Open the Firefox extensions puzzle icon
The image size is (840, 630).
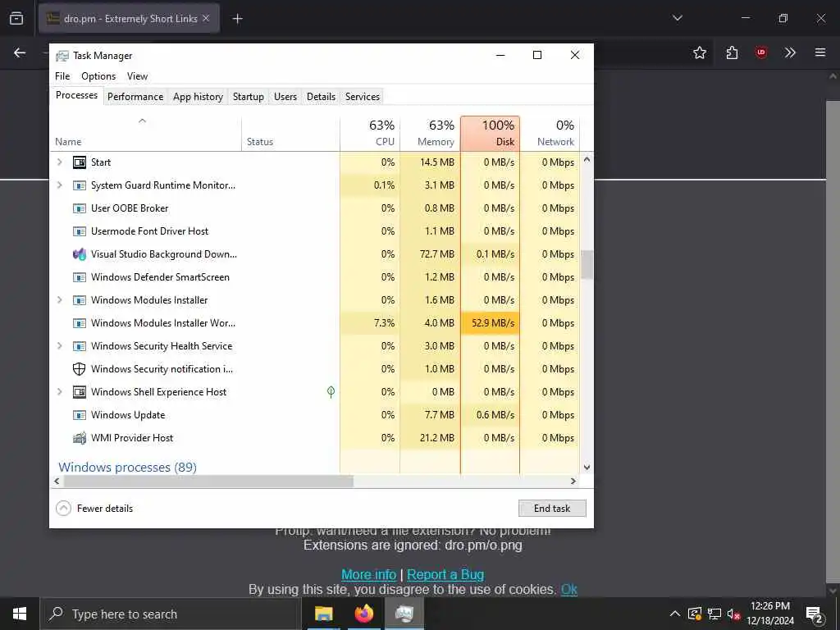pyautogui.click(x=732, y=52)
